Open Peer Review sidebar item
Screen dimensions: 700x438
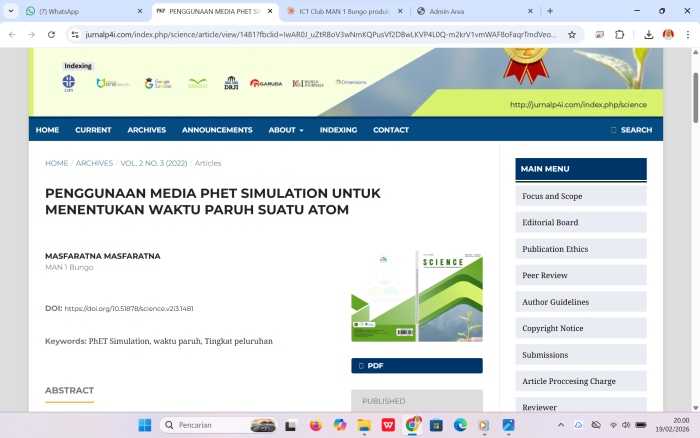[581, 275]
